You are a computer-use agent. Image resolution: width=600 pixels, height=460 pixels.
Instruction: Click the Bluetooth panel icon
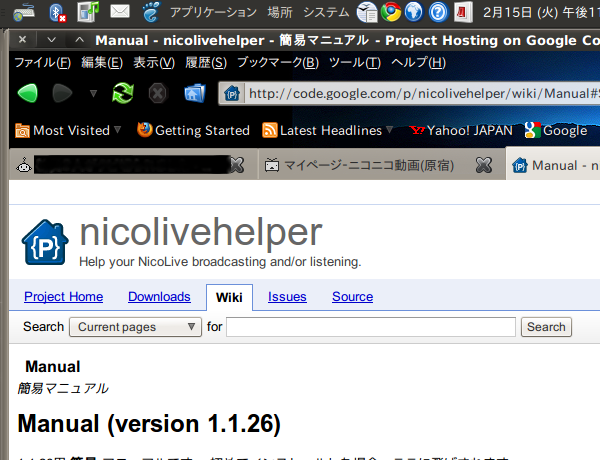point(57,12)
